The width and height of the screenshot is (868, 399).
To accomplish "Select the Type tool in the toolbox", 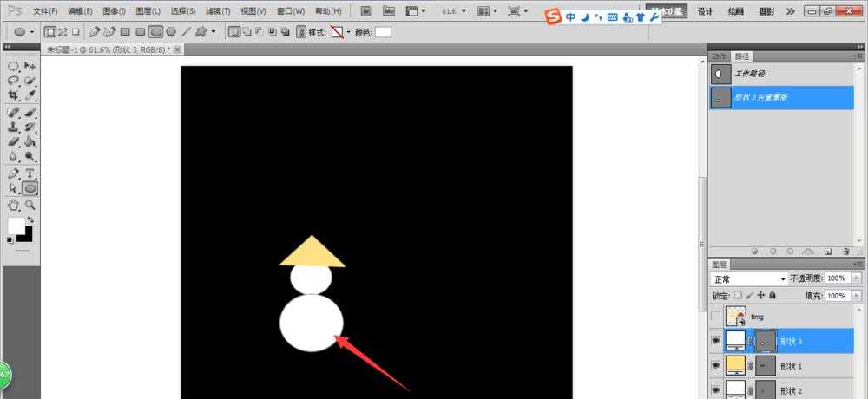I will pos(30,173).
